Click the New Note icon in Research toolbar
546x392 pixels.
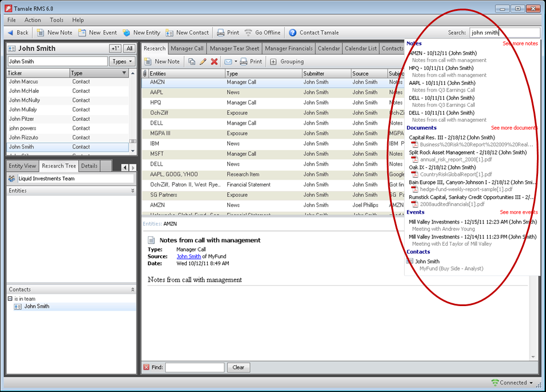pos(148,61)
